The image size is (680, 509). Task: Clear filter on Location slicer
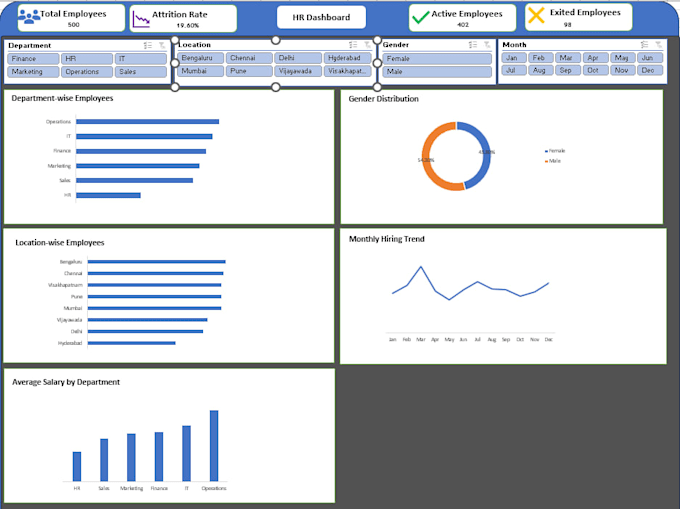click(x=367, y=45)
